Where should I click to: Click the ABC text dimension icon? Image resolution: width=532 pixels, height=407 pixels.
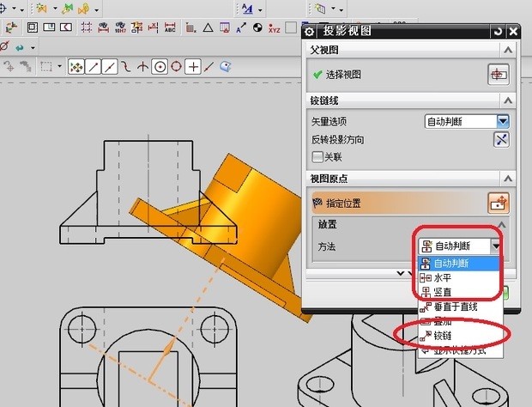(170, 27)
